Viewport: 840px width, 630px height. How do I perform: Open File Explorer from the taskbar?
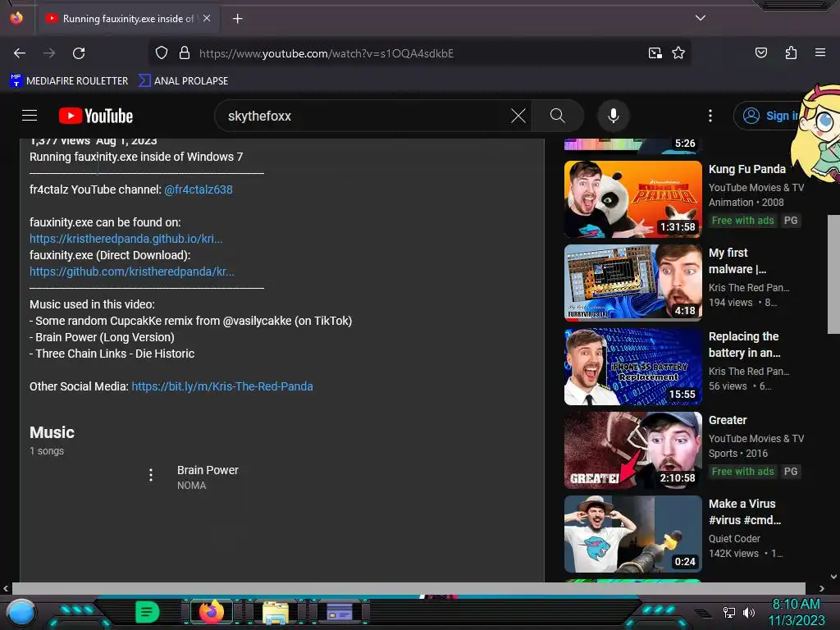276,612
